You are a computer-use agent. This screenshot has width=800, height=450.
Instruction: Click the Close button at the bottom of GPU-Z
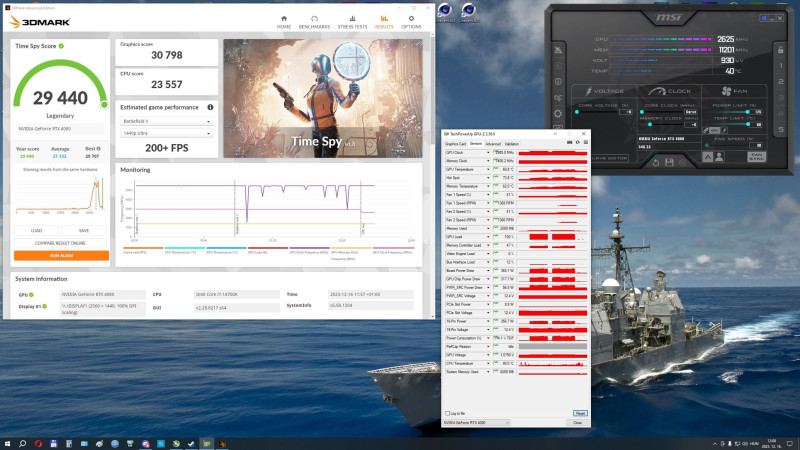pos(578,422)
